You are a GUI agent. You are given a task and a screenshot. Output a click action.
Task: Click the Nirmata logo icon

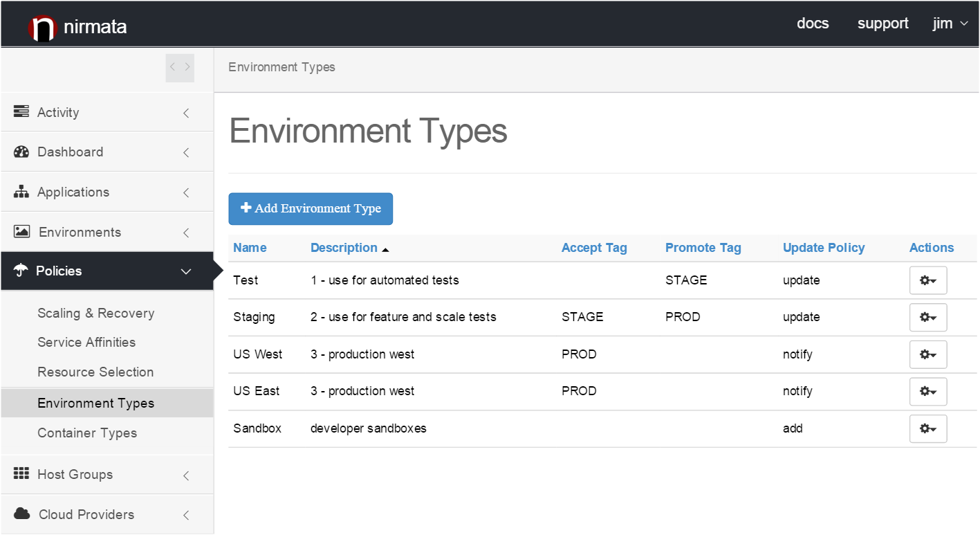[41, 28]
